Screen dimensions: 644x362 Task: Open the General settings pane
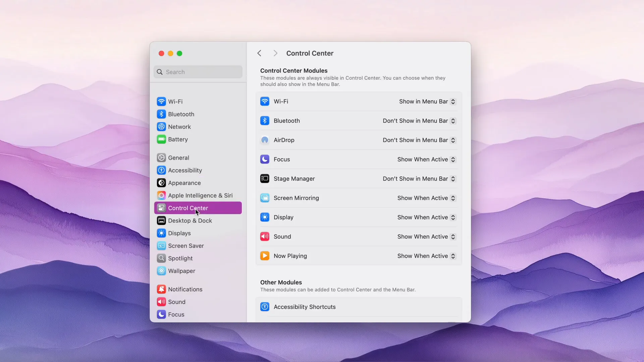coord(198,158)
